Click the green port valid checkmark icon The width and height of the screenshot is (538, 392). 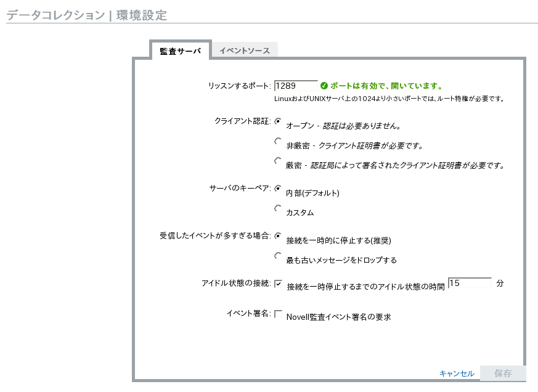[x=324, y=86]
